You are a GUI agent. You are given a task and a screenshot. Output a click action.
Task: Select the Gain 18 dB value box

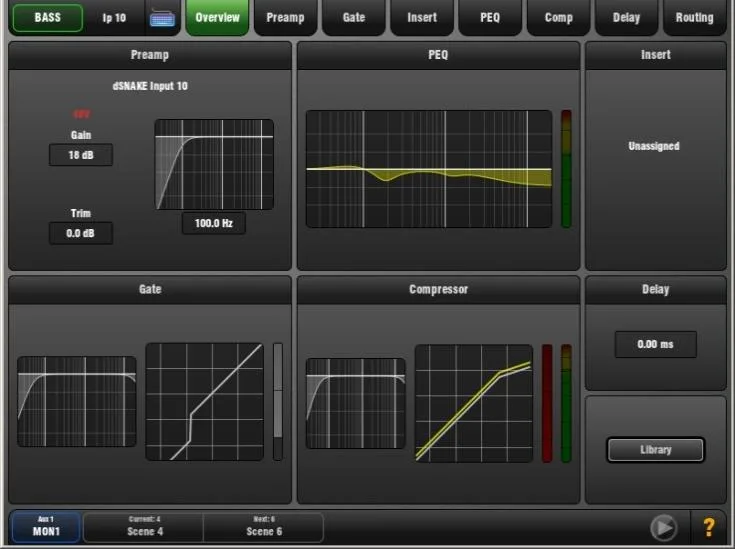81,155
